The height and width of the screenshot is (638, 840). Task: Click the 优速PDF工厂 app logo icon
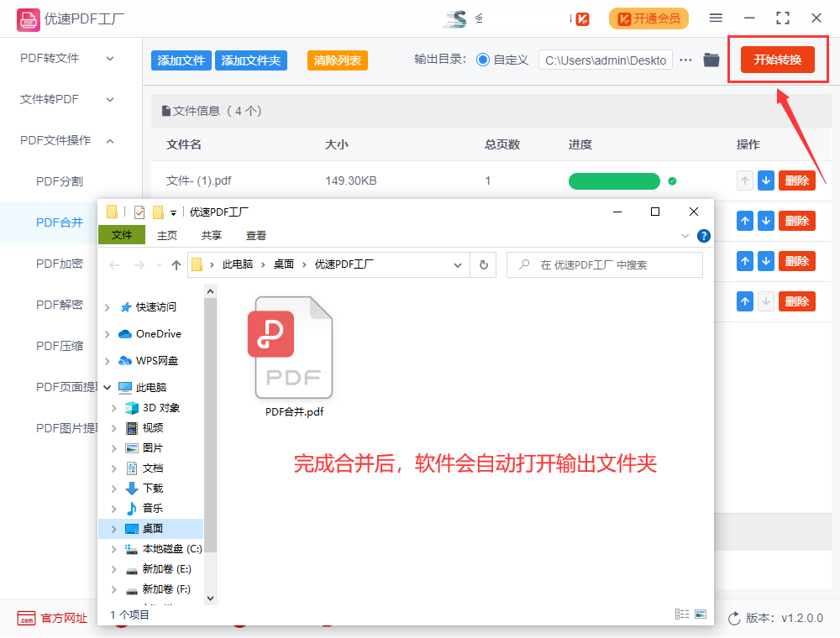tap(28, 20)
